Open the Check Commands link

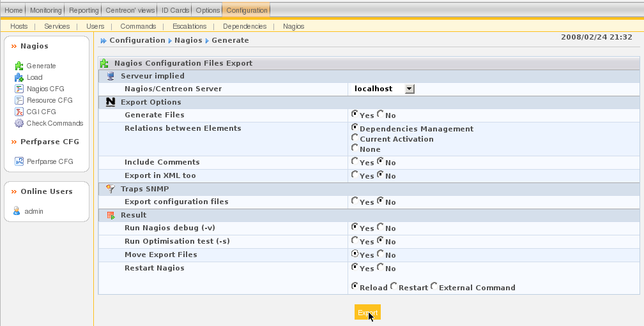55,123
